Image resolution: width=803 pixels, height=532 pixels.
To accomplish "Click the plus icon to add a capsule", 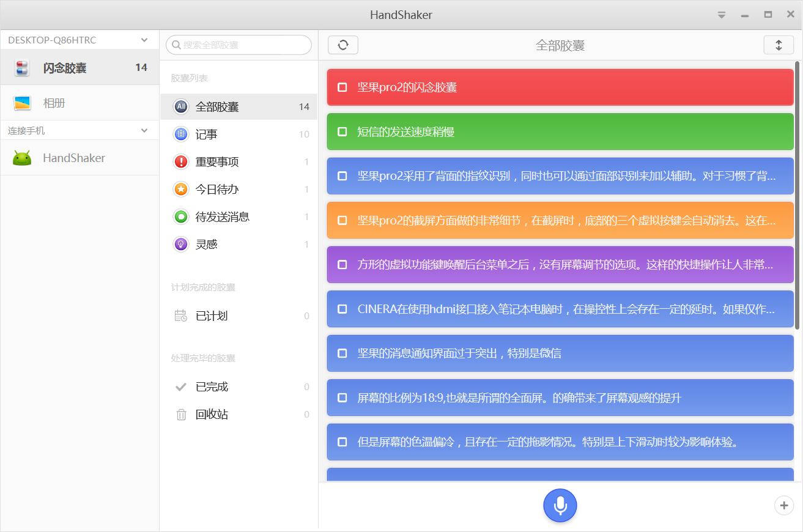I will [783, 506].
